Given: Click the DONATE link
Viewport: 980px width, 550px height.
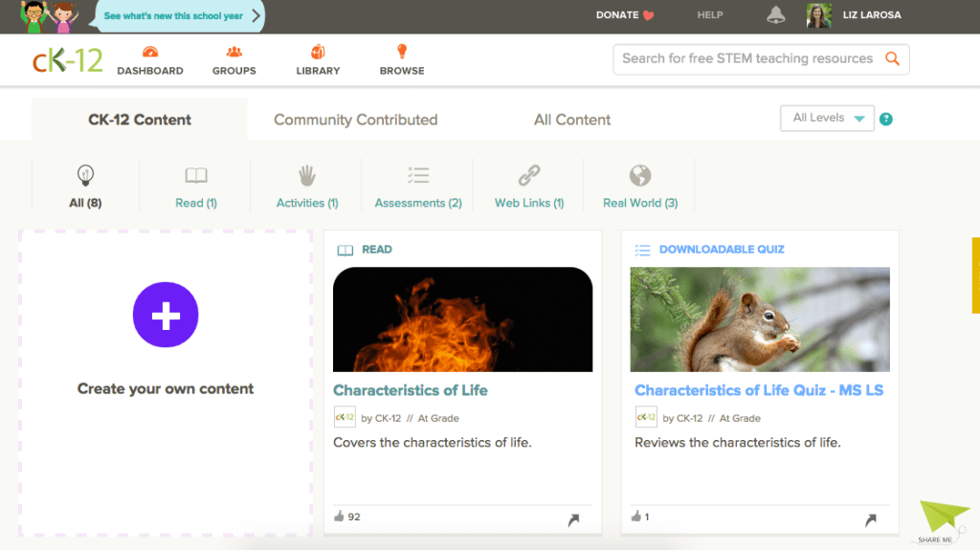Looking at the screenshot, I should coord(617,15).
